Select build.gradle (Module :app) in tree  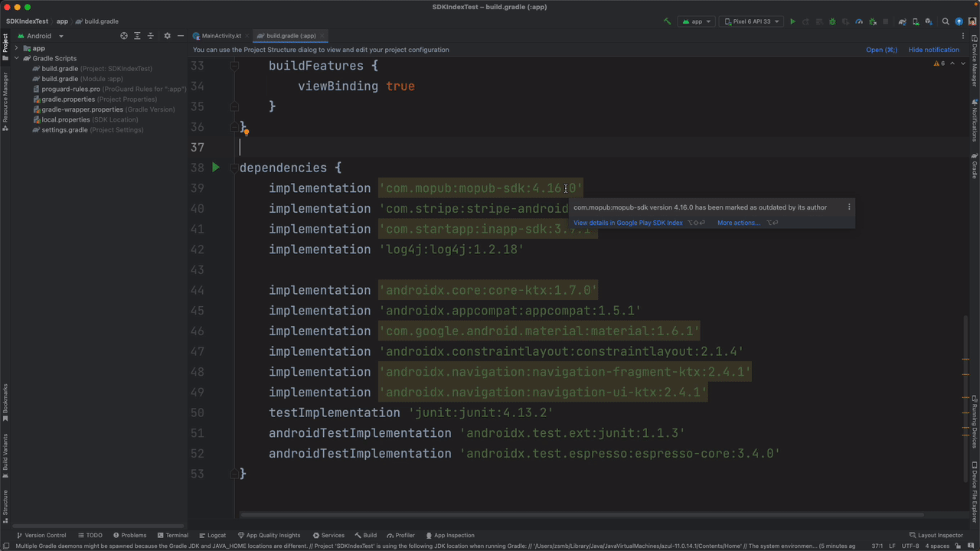coord(77,79)
